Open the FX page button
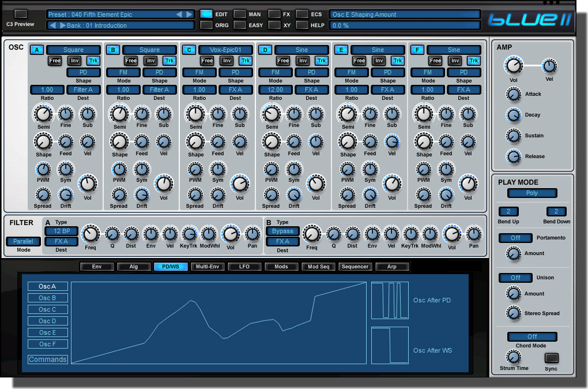Viewport: 588px width, 389px height. coord(274,14)
